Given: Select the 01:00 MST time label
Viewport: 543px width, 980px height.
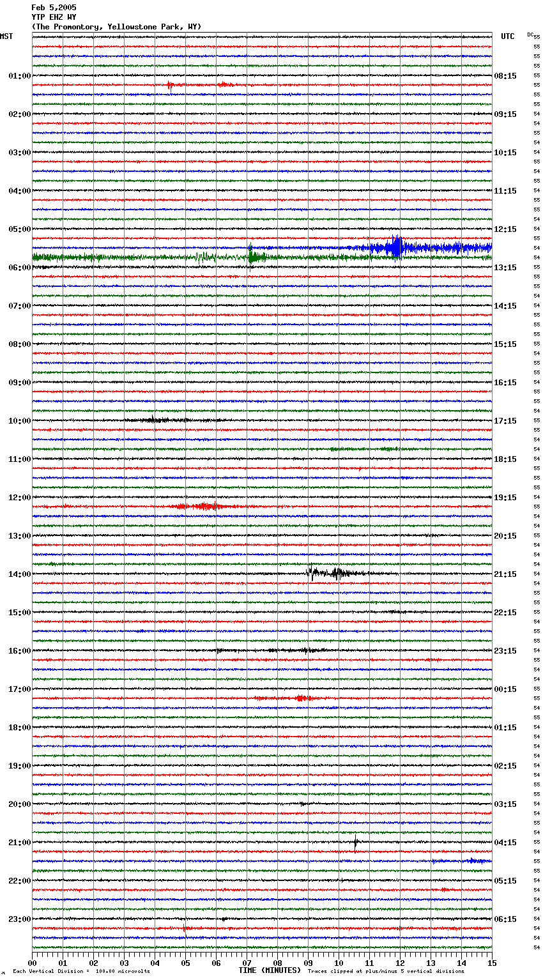Looking at the screenshot, I should (x=20, y=76).
